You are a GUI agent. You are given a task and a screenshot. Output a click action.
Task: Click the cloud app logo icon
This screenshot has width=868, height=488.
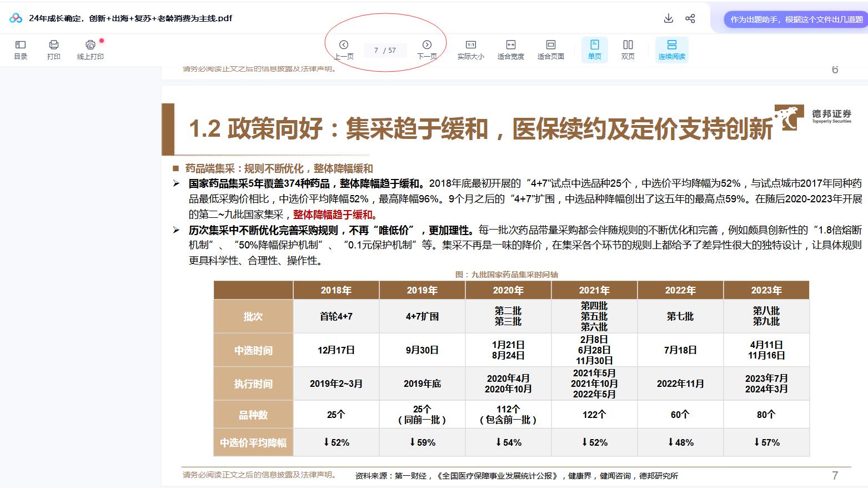coord(16,18)
